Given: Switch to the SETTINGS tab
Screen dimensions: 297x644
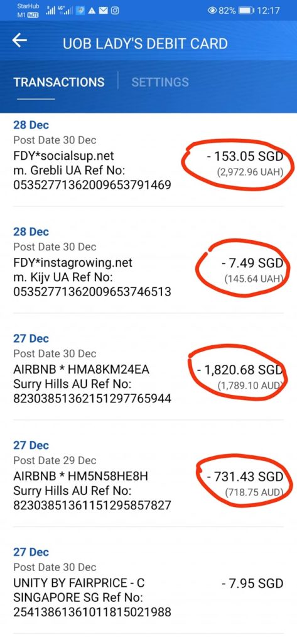Looking at the screenshot, I should point(160,82).
